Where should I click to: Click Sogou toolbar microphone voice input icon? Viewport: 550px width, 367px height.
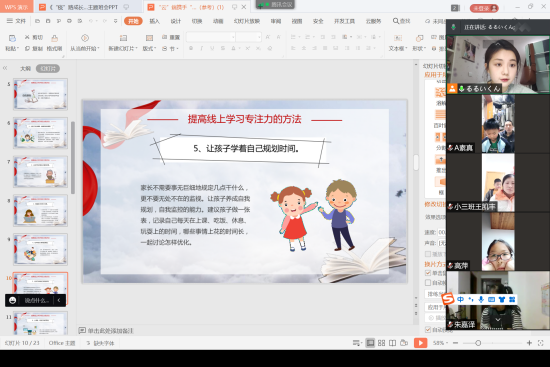[x=481, y=299]
